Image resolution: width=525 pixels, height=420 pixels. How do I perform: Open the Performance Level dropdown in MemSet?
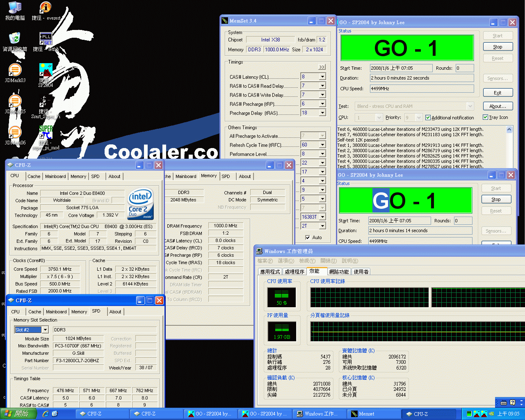pos(322,154)
